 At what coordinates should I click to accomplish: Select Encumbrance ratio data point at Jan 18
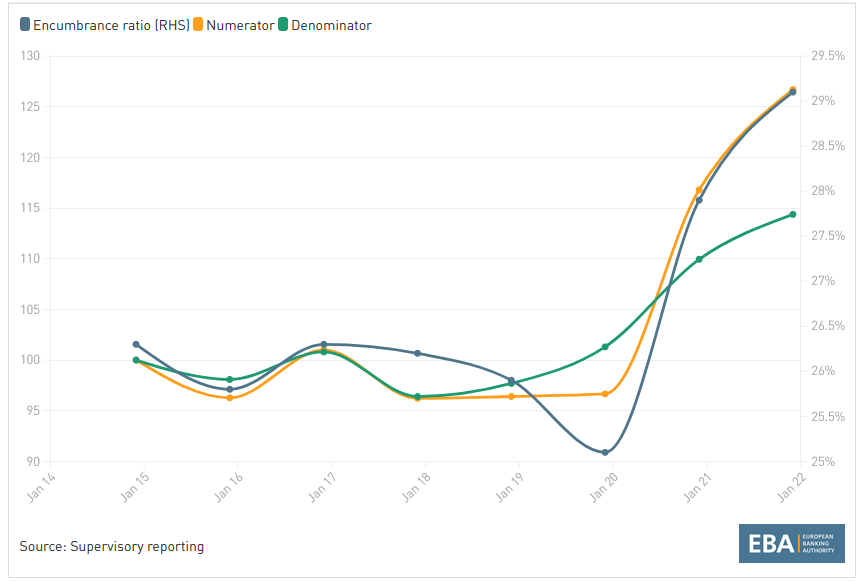coord(417,353)
